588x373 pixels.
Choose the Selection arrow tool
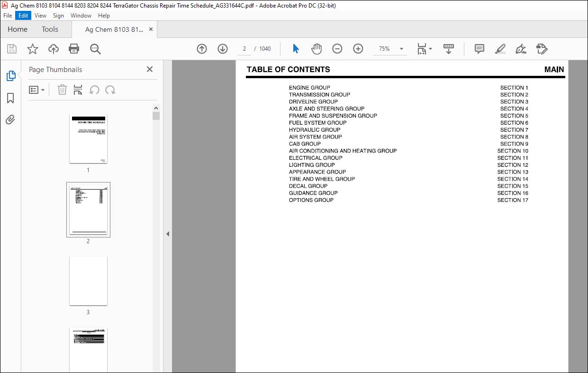click(296, 49)
